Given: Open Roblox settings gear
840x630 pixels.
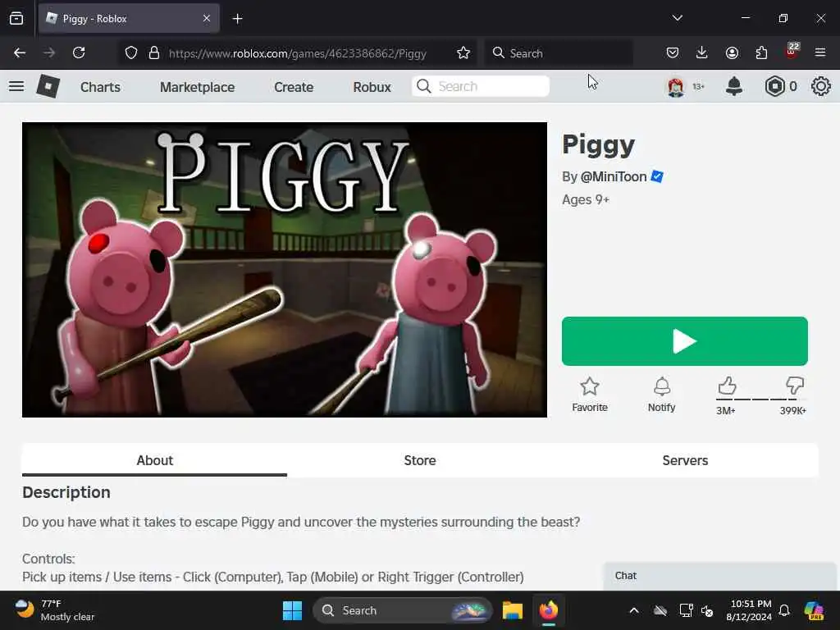Looking at the screenshot, I should click(x=820, y=86).
